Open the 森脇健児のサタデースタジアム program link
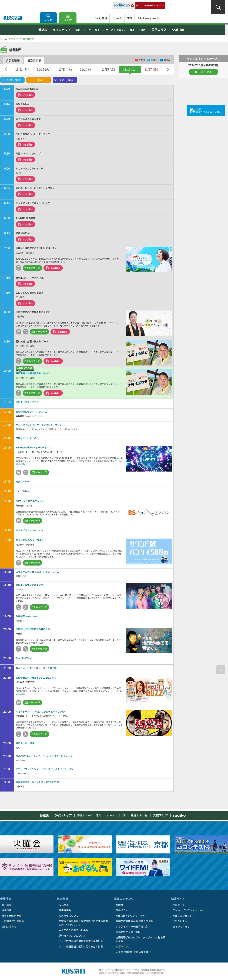The width and height of the screenshot is (228, 980). [x=32, y=412]
